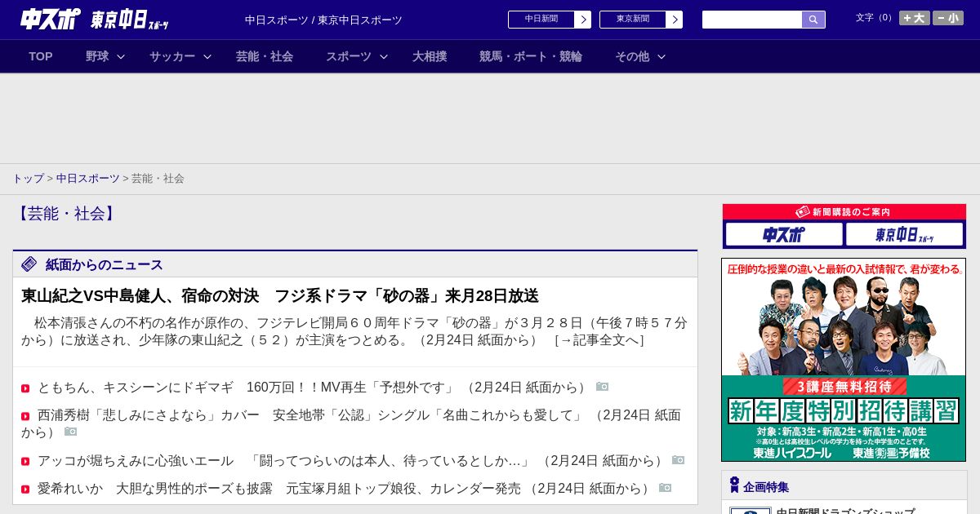
Task: Expand the スポーツ dropdown chevron
Action: coord(384,56)
